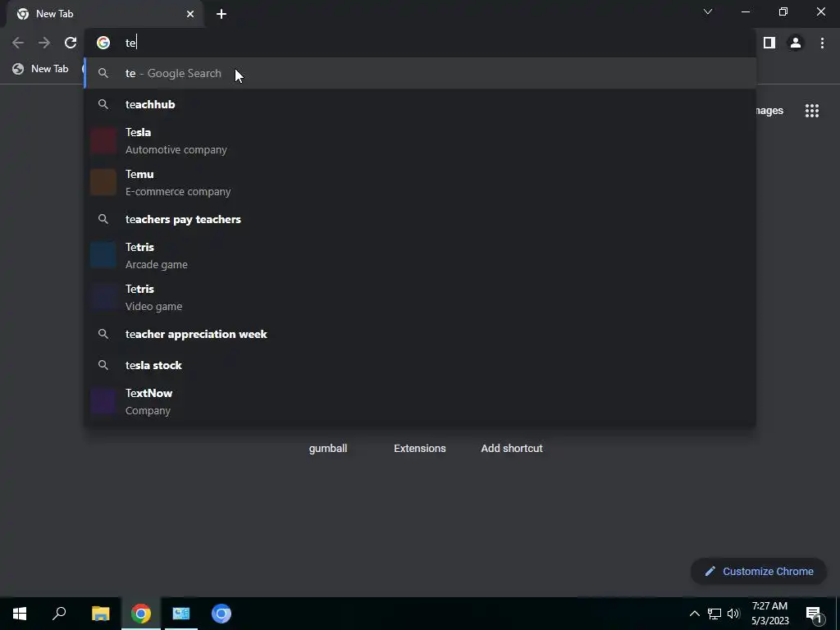Open the Extensions shortcut
Viewport: 840px width, 630px height.
pyautogui.click(x=420, y=449)
